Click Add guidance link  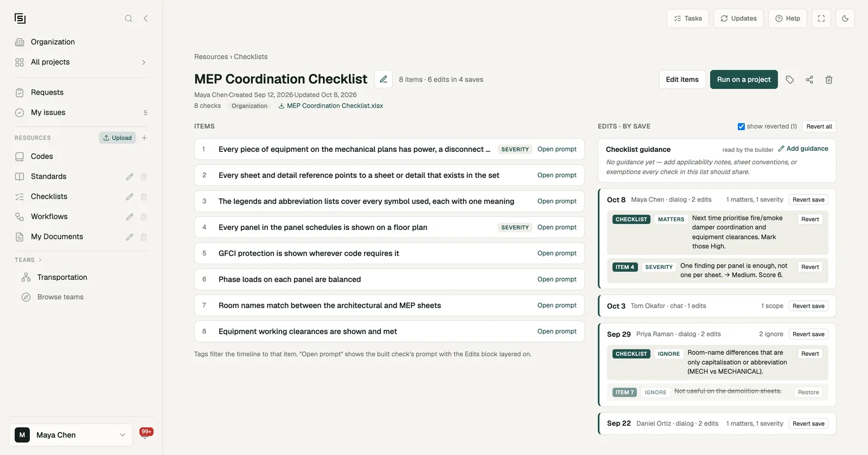tap(803, 149)
